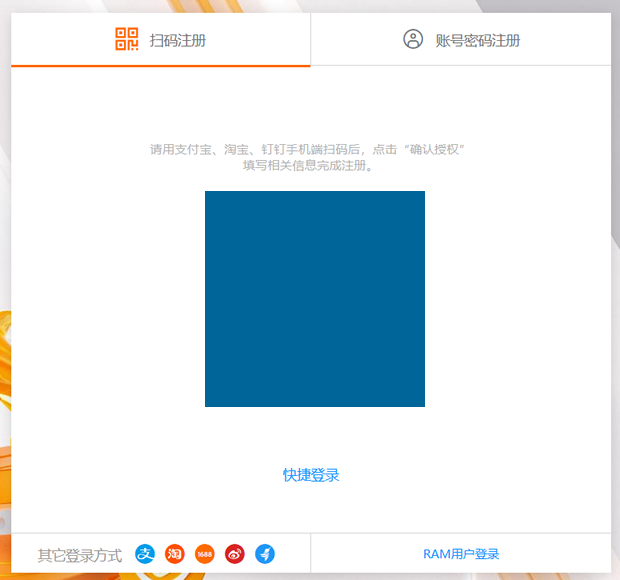Click the 其它登录方式 label
Viewport: 620px width, 580px height.
click(80, 555)
